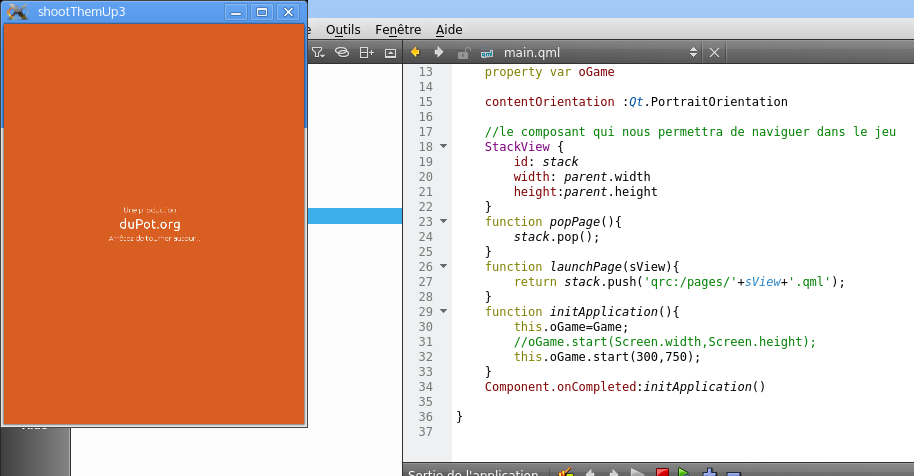Collapse the StackView block fold arrow

click(443, 147)
